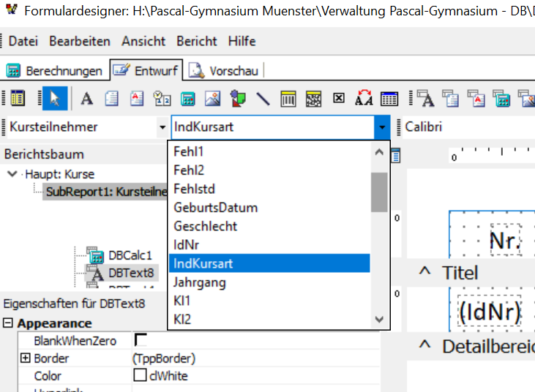The width and height of the screenshot is (535, 392).
Task: Select the Variable calculator tool
Action: coord(187,99)
